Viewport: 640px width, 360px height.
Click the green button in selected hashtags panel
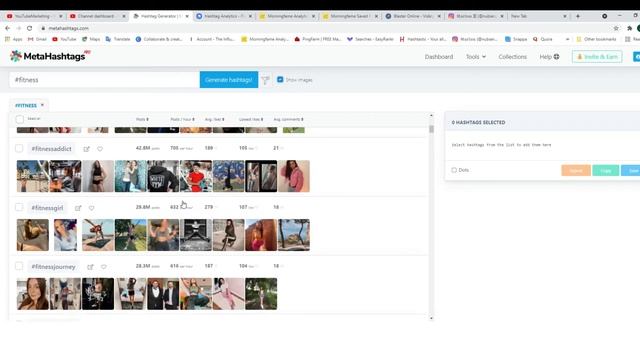pos(606,170)
